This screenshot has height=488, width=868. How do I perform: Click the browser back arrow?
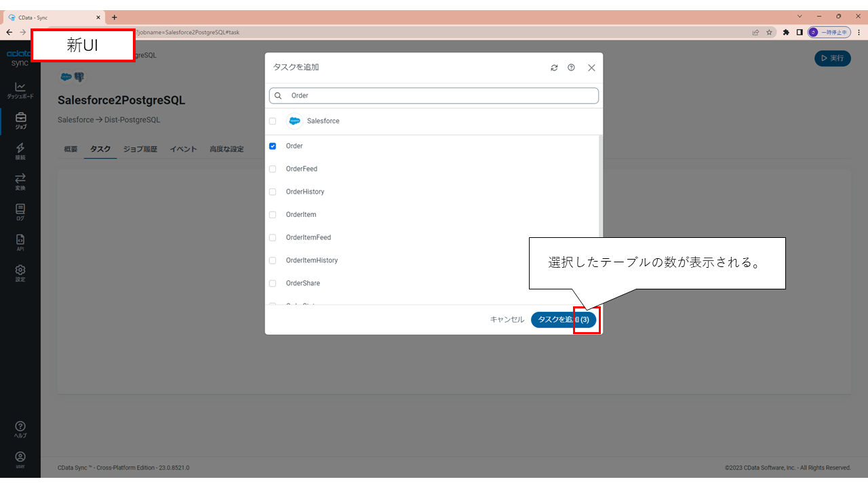[9, 32]
